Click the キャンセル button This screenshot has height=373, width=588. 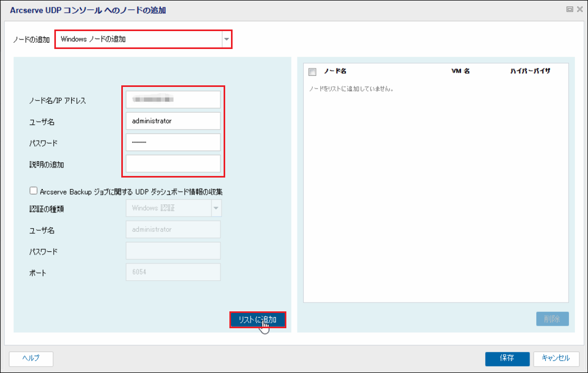[x=556, y=359]
